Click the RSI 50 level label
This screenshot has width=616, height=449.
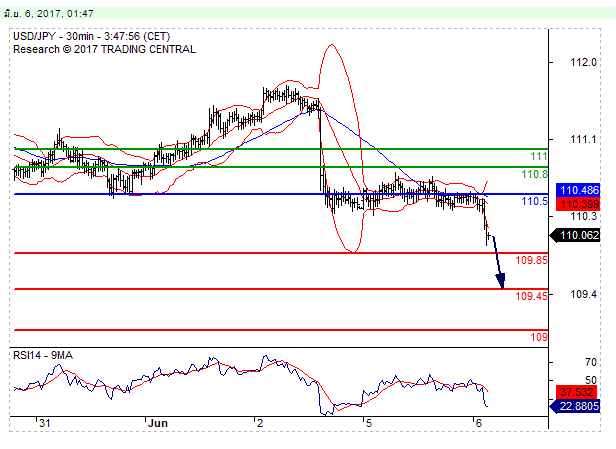click(590, 380)
